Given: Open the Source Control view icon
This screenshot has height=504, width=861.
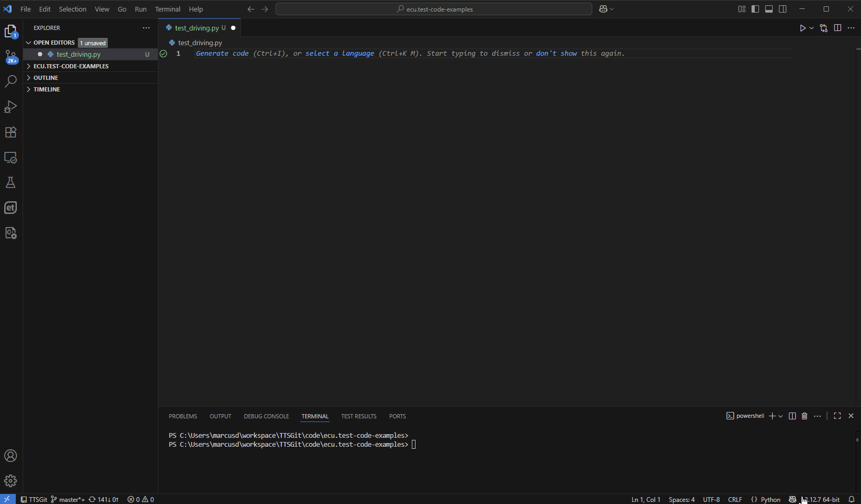Looking at the screenshot, I should point(11,56).
